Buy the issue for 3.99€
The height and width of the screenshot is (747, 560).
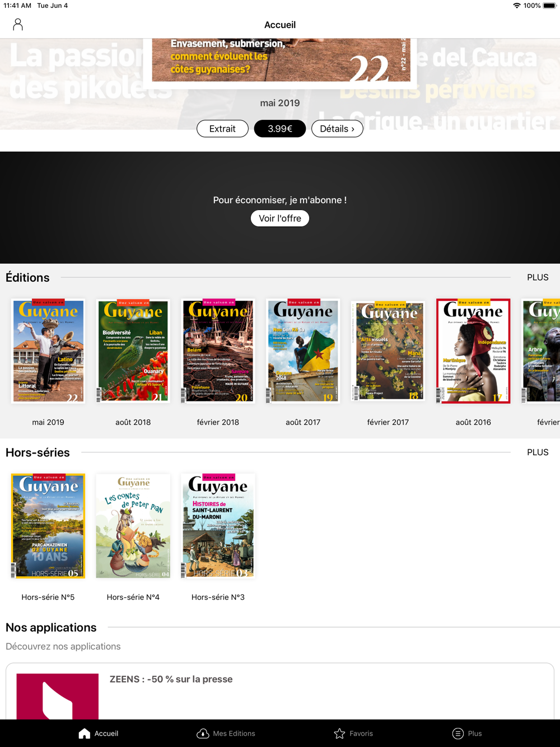[x=280, y=129]
